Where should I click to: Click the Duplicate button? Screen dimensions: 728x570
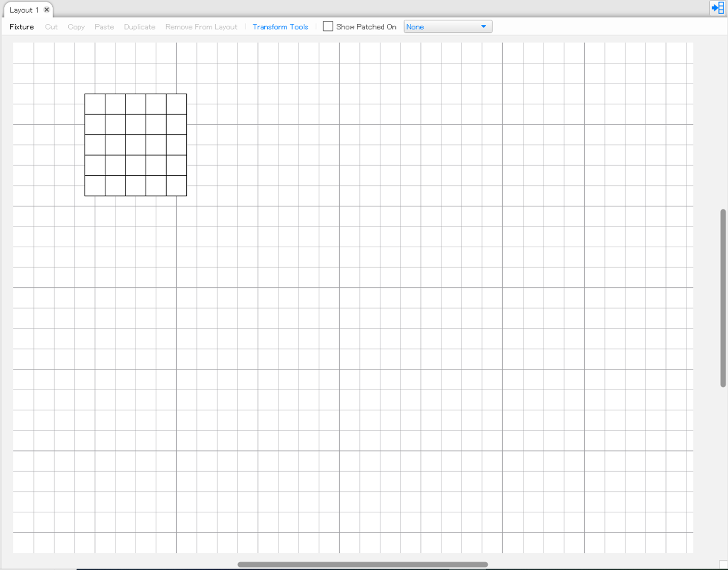coord(140,27)
